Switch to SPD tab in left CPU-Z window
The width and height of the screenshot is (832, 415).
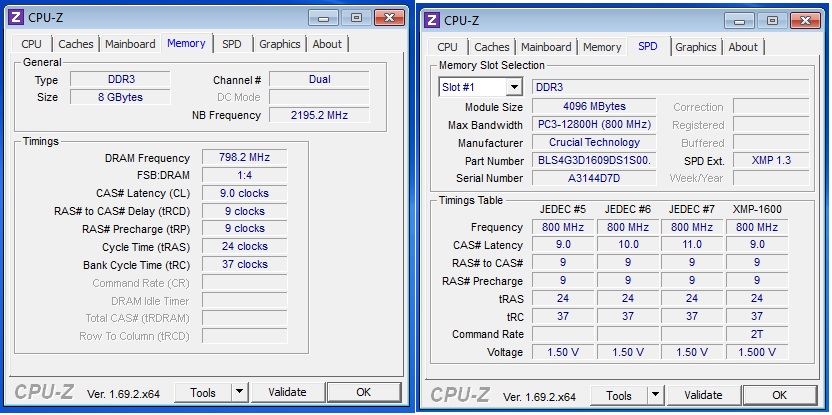coord(231,44)
